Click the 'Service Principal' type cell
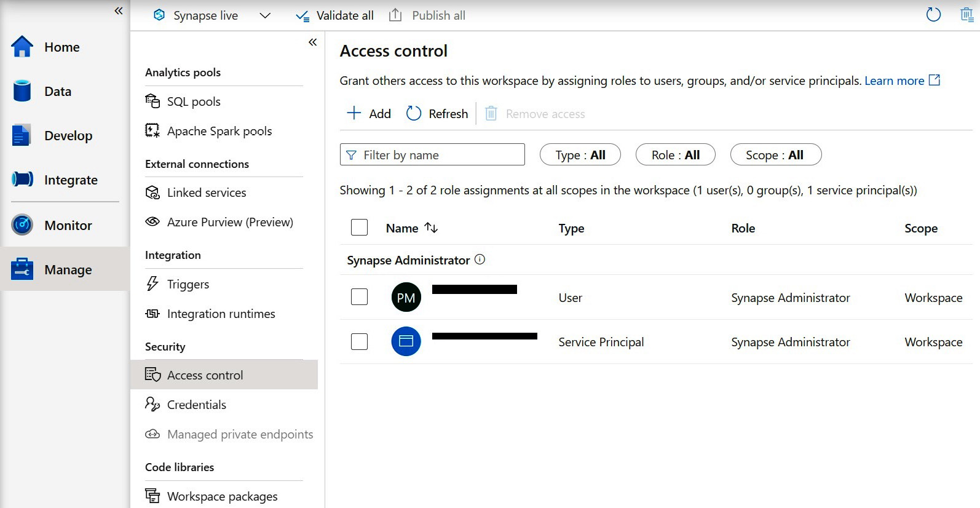980x508 pixels. [601, 342]
